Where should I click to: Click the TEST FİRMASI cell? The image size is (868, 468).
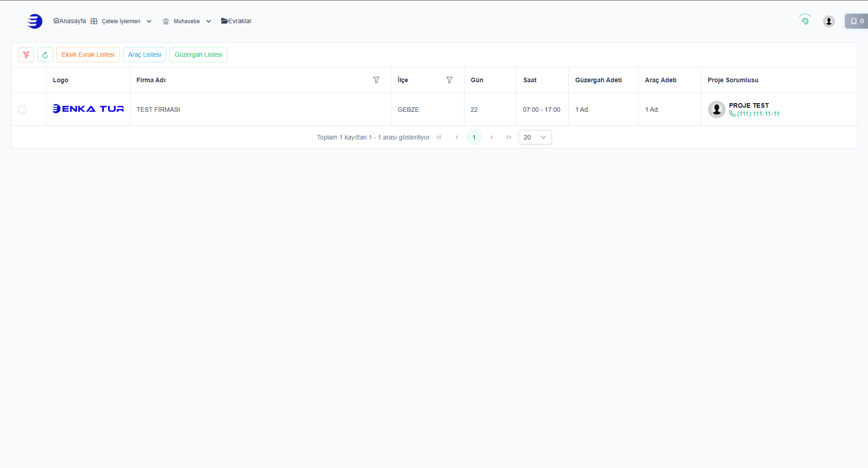coord(260,110)
